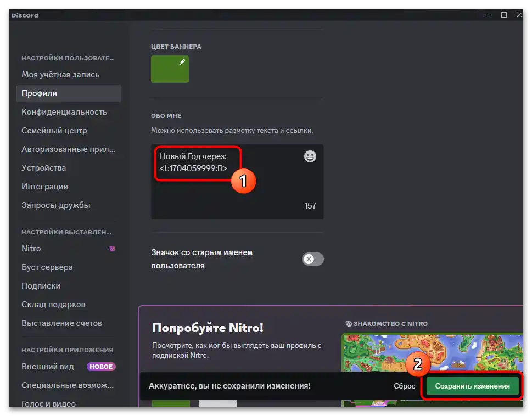
Task: Close the Discord window
Action: (519, 15)
